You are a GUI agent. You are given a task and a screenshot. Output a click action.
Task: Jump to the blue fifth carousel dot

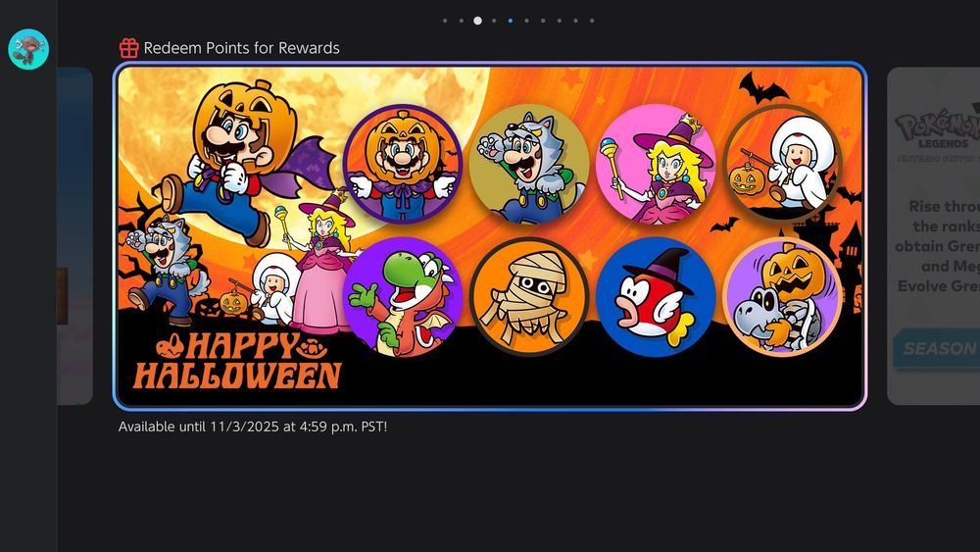[x=510, y=21]
